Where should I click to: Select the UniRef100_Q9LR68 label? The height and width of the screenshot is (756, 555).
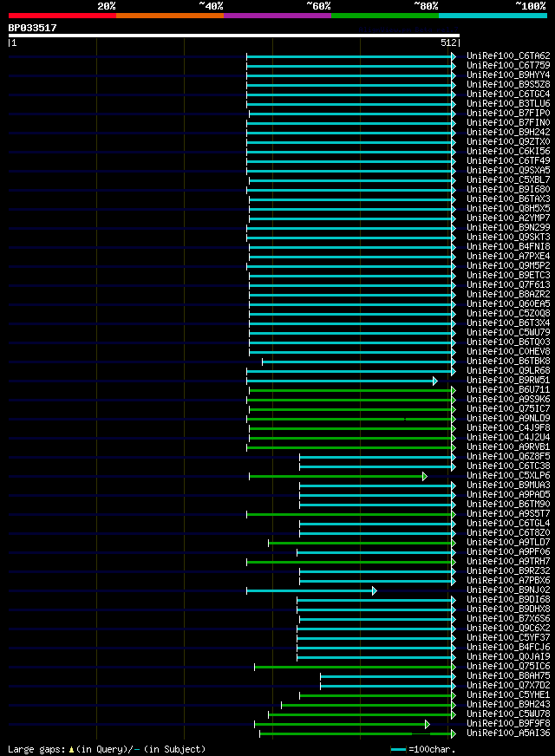(508, 371)
